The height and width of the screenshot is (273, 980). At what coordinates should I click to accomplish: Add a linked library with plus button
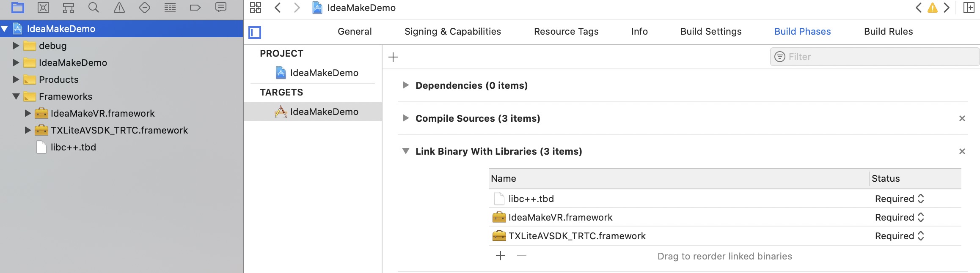pyautogui.click(x=501, y=256)
